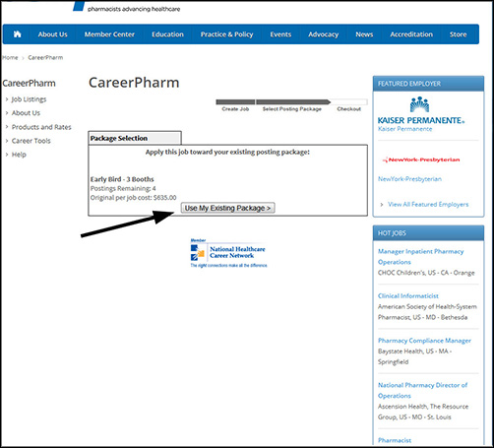Image resolution: width=494 pixels, height=448 pixels.
Task: Select the Package Selection tab
Action: click(x=135, y=138)
